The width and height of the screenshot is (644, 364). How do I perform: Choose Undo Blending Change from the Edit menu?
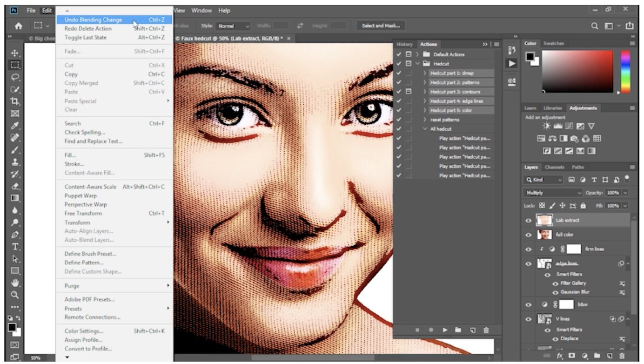click(x=93, y=20)
